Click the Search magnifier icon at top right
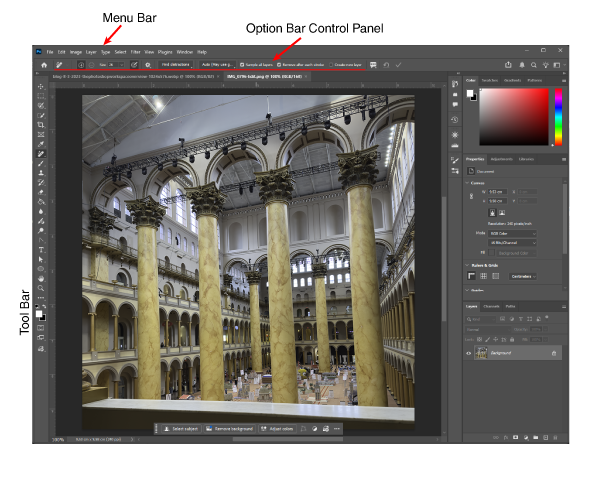 click(534, 64)
